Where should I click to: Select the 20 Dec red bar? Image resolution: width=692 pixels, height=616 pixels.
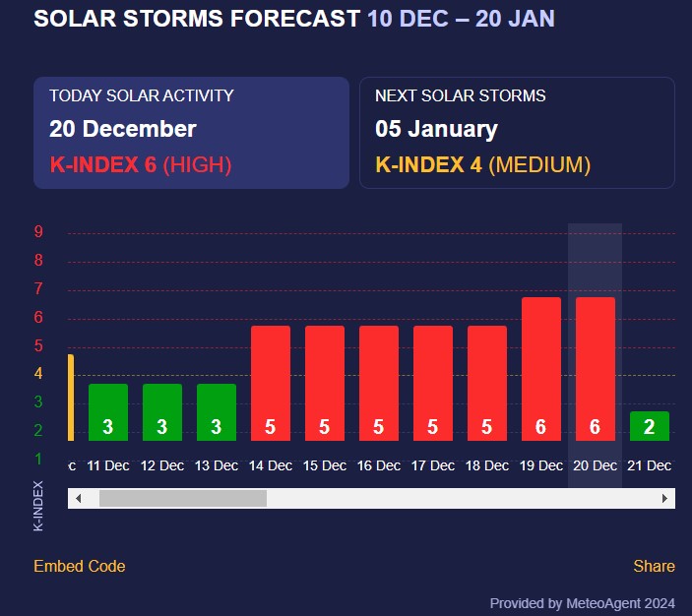[x=596, y=369]
